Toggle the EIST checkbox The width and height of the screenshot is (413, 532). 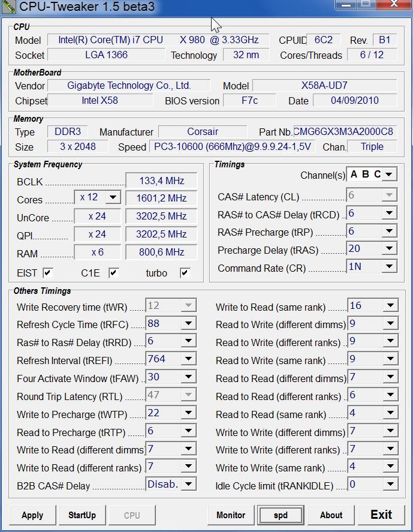coord(48,273)
